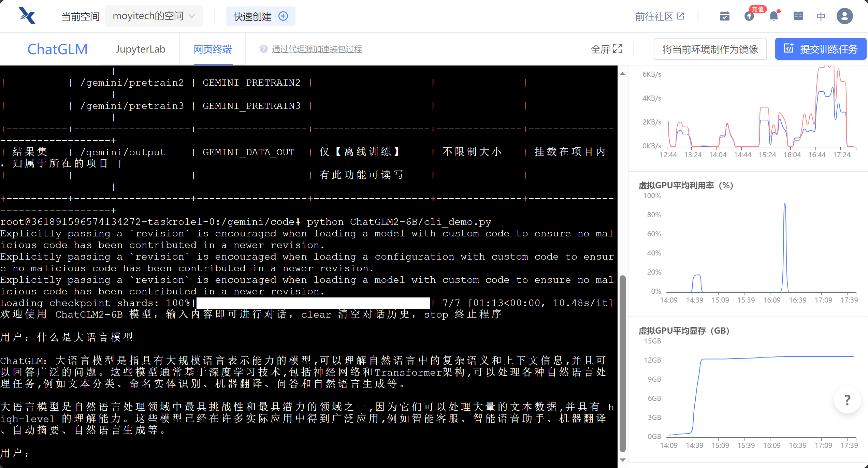Click GEMINI_PRETRAIN2 in the terminal table
The height and width of the screenshot is (468, 868).
point(251,83)
